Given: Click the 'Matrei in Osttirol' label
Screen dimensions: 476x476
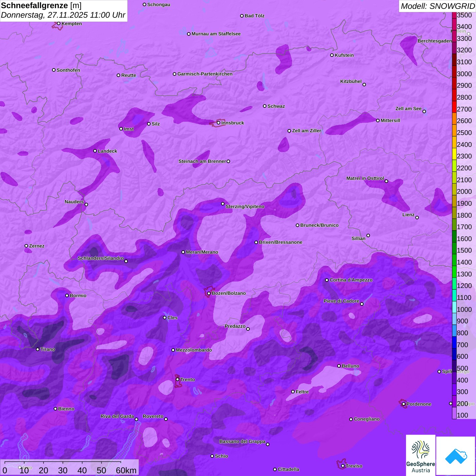Looking at the screenshot, I should click(365, 178).
